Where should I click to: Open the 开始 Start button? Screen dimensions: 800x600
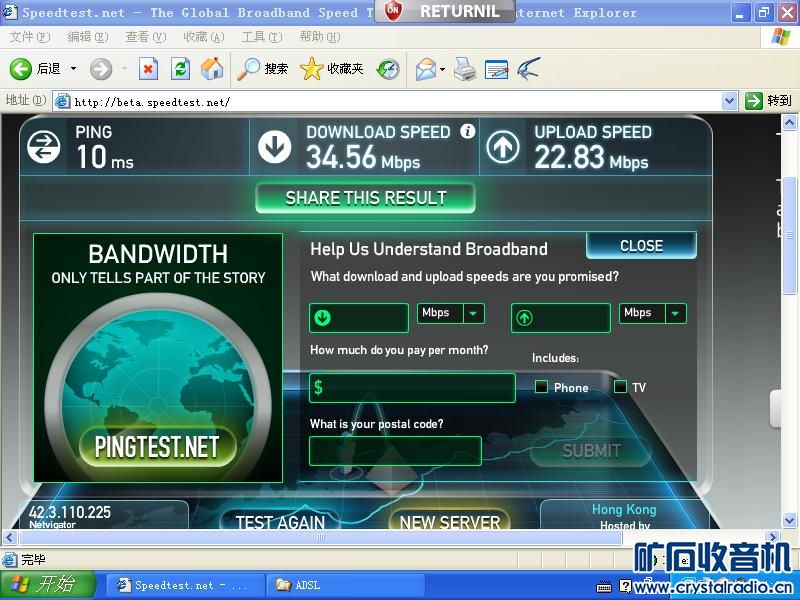[48, 585]
